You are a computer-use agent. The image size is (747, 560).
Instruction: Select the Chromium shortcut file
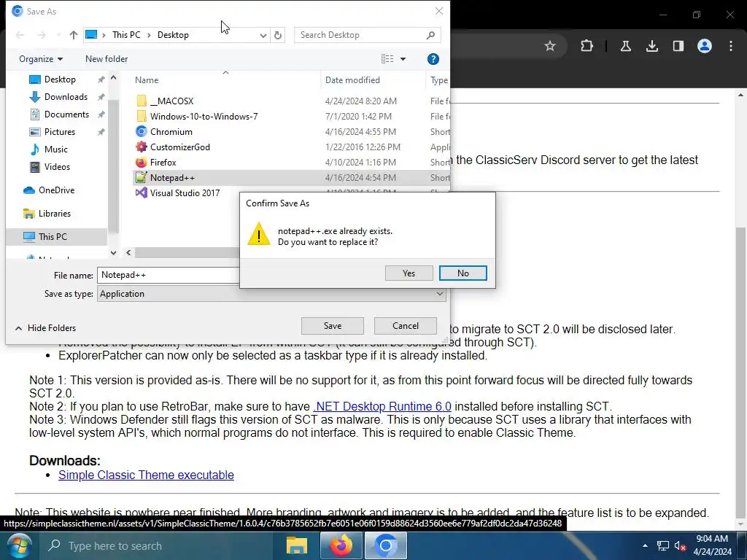click(x=171, y=132)
